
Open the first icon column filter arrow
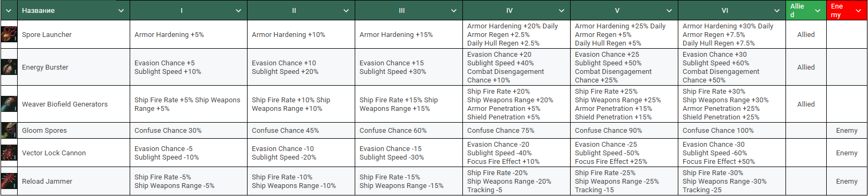pyautogui.click(x=9, y=10)
